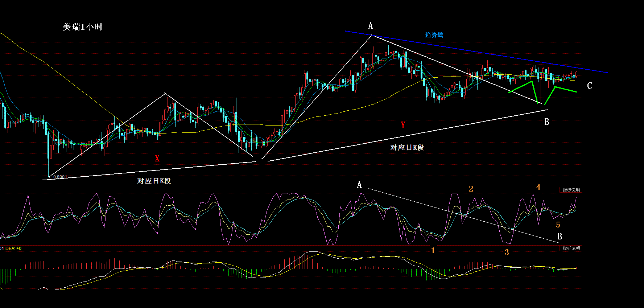Open 指标说明 in the MACD panel
Screen dimensions: 644x308
point(571,249)
